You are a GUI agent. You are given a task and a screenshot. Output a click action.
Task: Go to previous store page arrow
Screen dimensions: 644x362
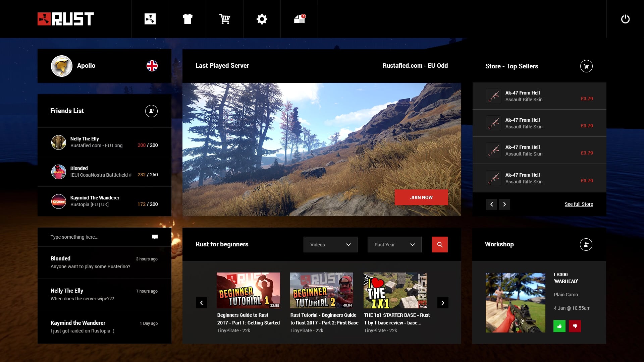click(491, 204)
